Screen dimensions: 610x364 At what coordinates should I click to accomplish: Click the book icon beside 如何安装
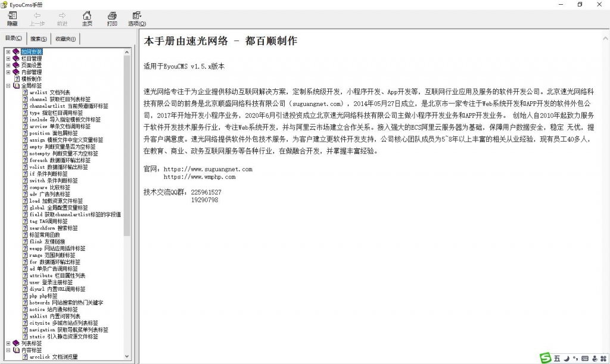16,52
